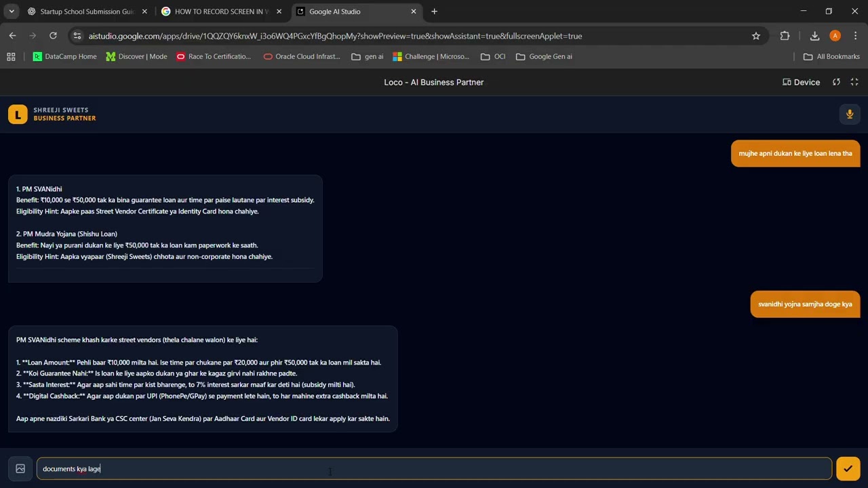868x488 pixels.
Task: Go back to previous page
Action: [12, 36]
